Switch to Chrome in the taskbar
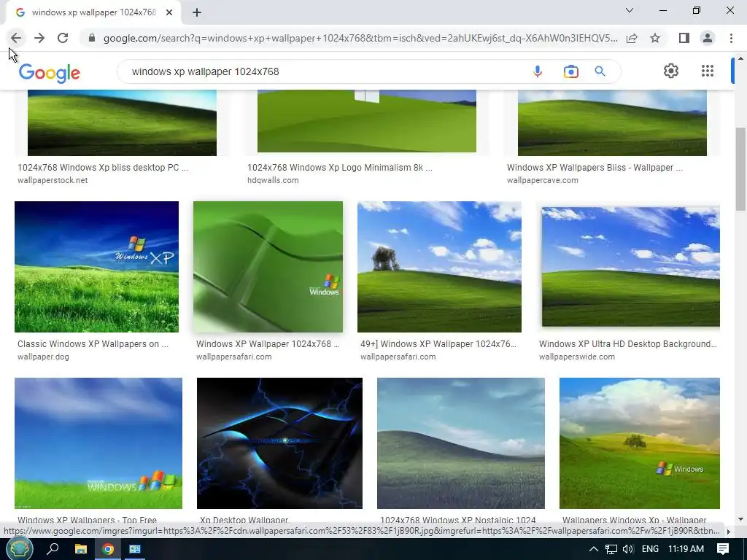The width and height of the screenshot is (747, 560). pyautogui.click(x=108, y=549)
